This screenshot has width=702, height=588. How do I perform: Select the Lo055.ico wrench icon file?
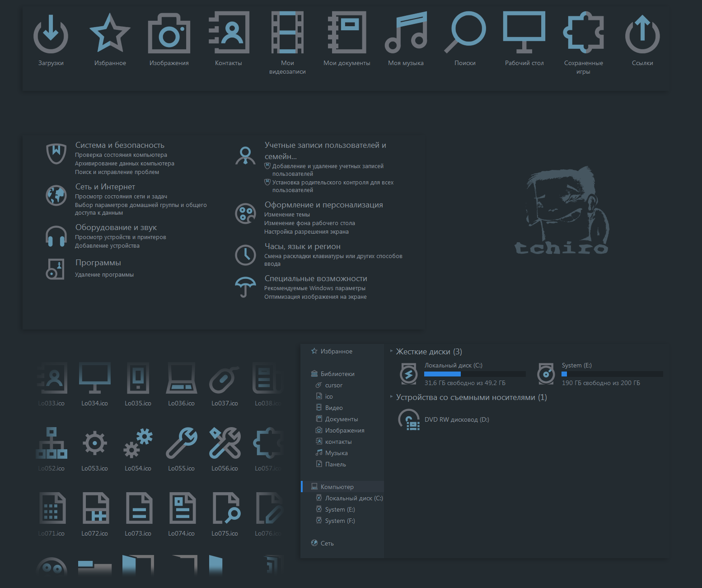pyautogui.click(x=181, y=443)
